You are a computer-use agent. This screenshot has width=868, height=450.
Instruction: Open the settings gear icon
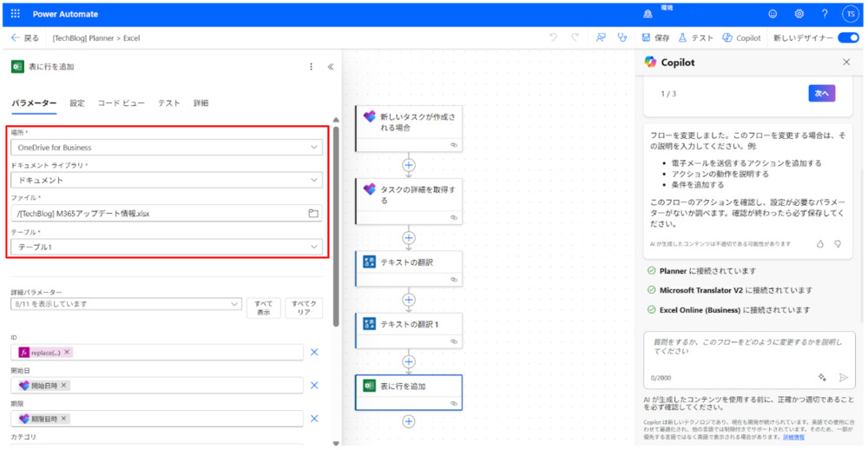(799, 15)
